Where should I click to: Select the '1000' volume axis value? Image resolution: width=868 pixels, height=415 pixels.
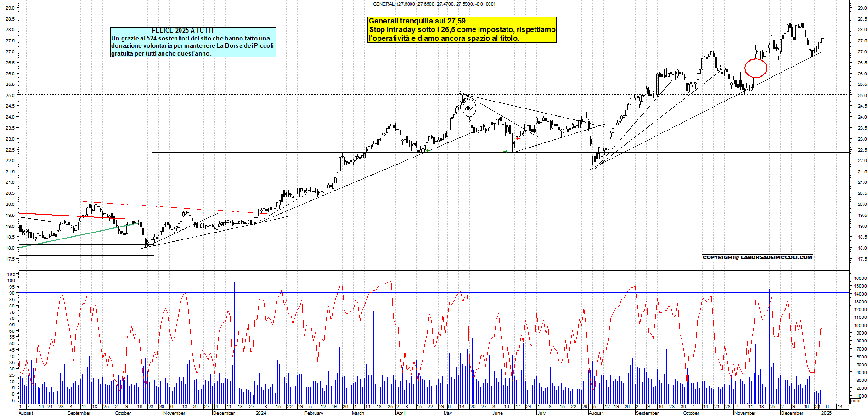point(862,396)
